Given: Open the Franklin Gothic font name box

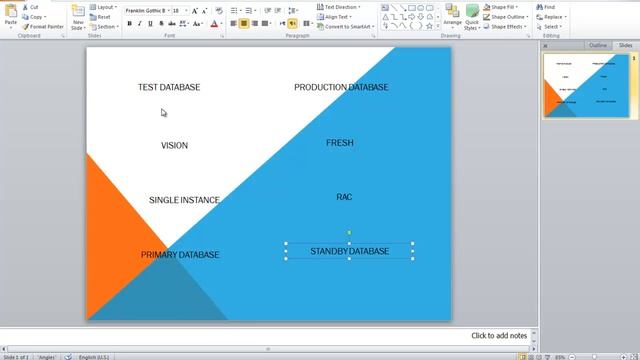Looking at the screenshot, I should point(147,11).
